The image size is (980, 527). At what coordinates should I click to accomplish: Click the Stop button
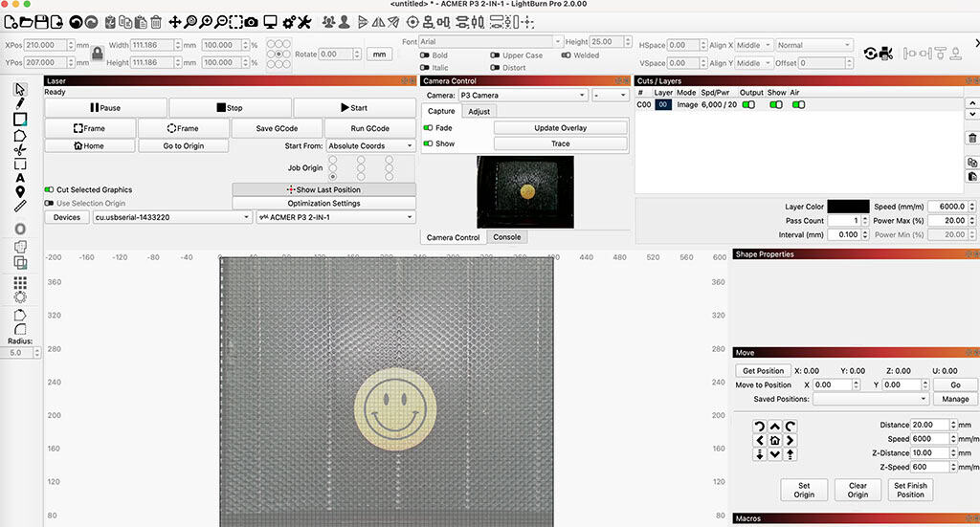point(230,107)
